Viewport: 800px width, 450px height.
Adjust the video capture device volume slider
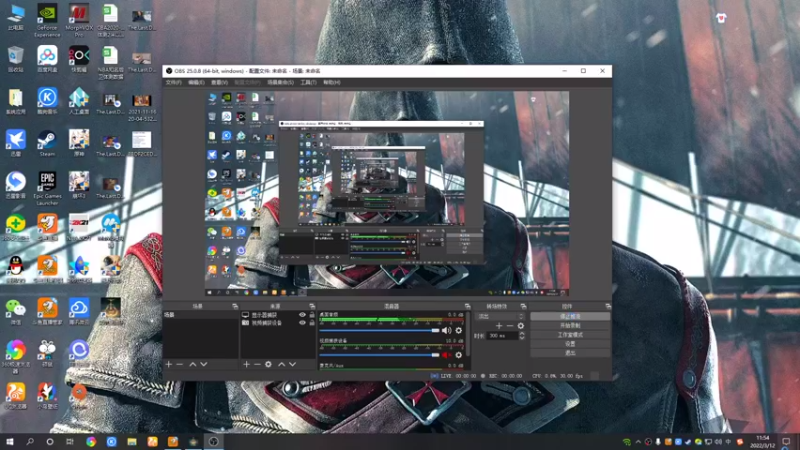click(x=379, y=355)
